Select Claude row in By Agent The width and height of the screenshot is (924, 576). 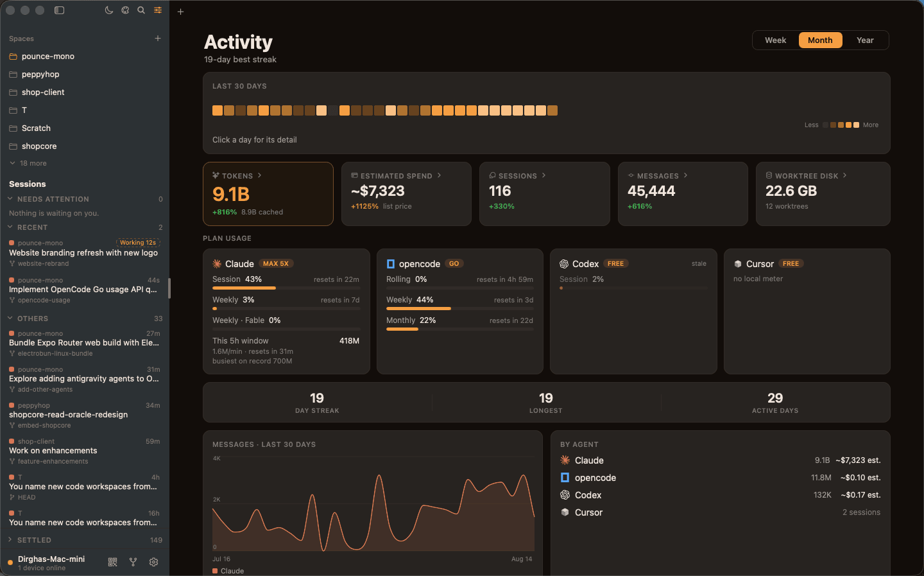pos(720,460)
